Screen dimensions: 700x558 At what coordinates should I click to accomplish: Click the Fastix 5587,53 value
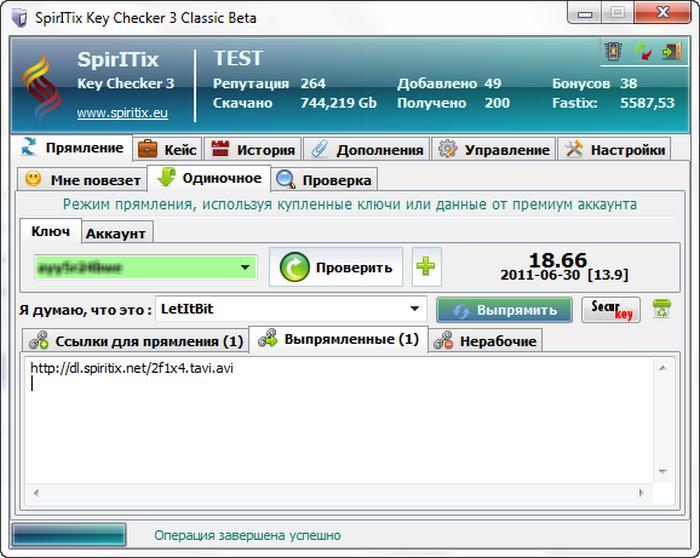(x=647, y=103)
